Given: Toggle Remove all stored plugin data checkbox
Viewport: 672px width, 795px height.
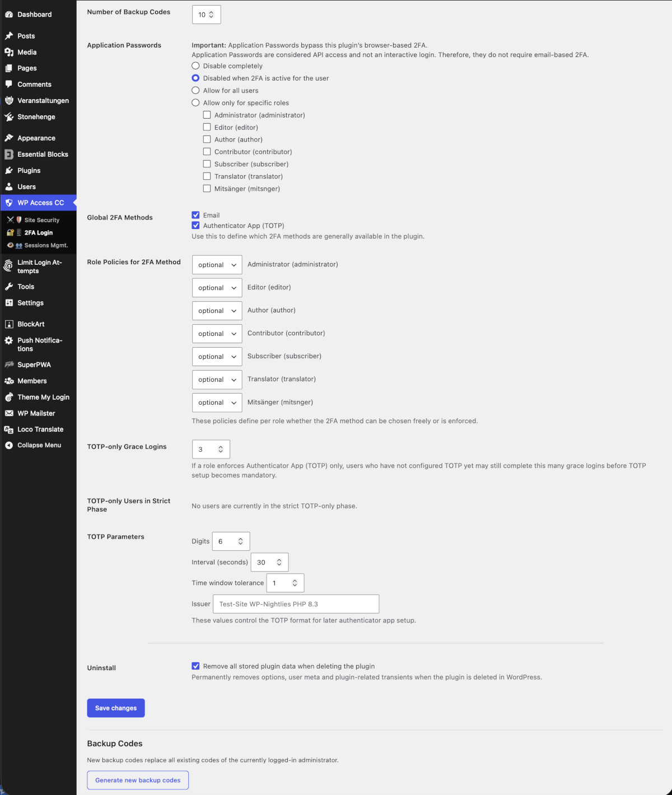Looking at the screenshot, I should pyautogui.click(x=195, y=666).
